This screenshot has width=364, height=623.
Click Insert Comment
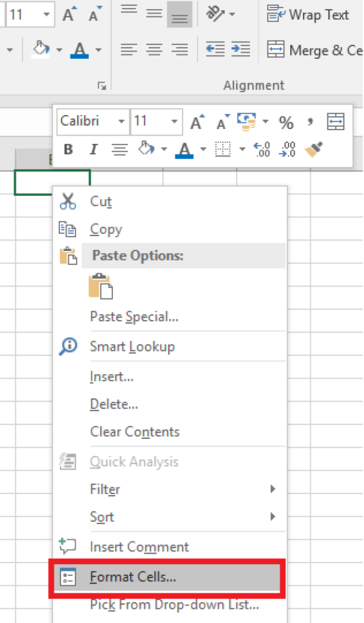point(138,546)
